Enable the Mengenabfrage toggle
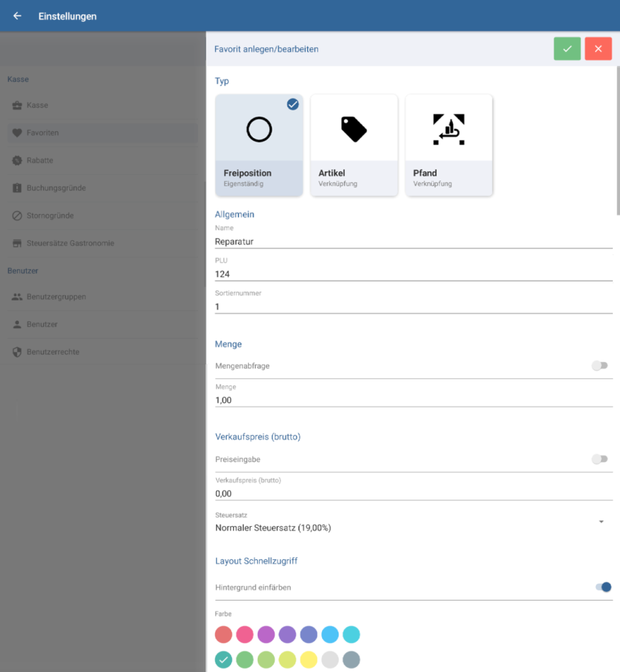 (x=600, y=366)
